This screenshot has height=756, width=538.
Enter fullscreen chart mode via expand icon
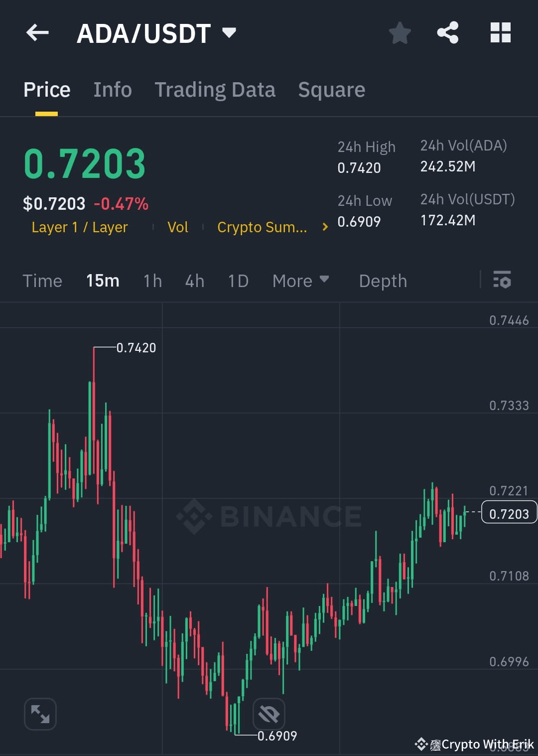pyautogui.click(x=40, y=714)
